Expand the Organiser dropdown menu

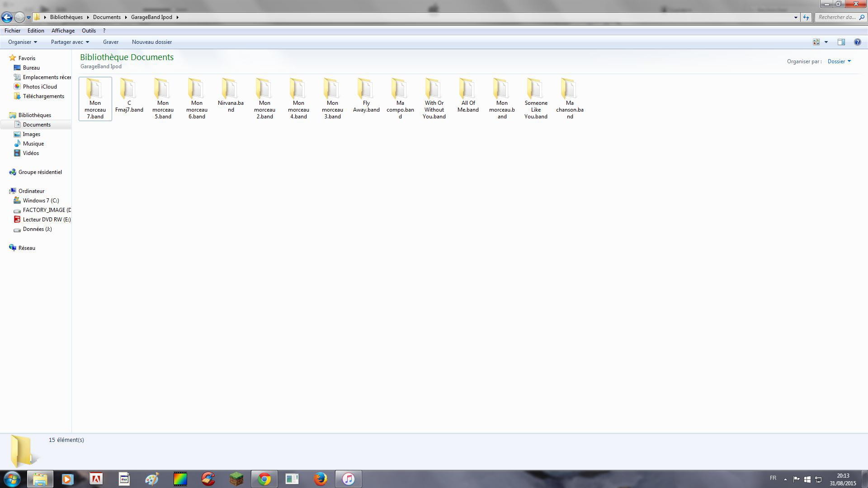coord(22,42)
